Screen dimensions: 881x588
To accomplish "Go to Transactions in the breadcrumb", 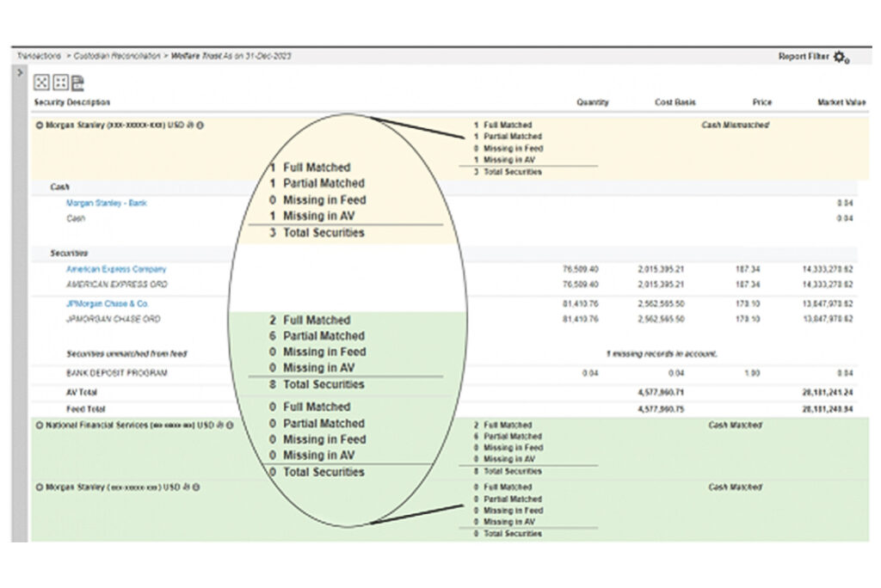I will click(x=38, y=56).
